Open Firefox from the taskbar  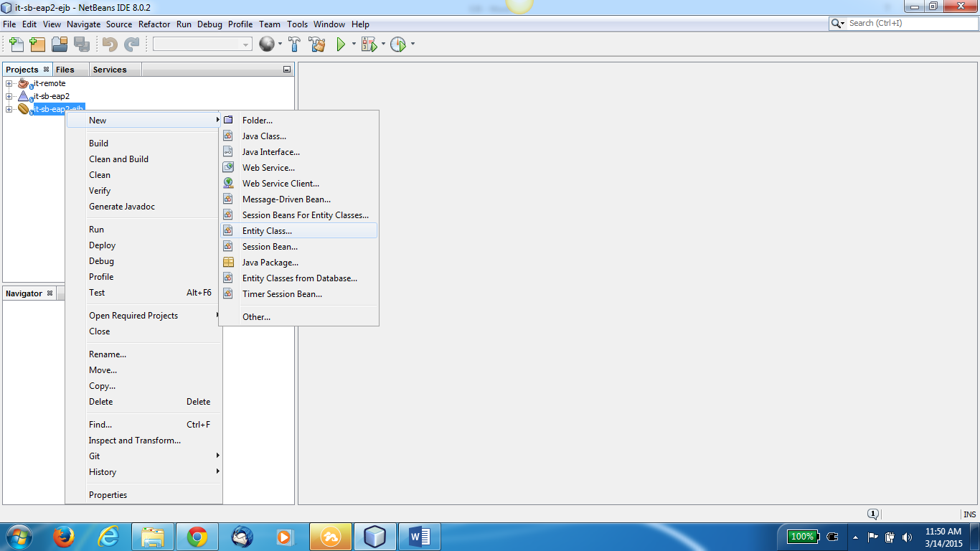pos(65,536)
